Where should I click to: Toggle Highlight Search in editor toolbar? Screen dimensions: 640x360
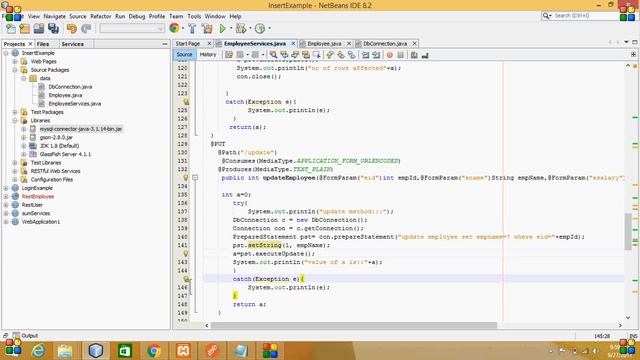(x=305, y=55)
